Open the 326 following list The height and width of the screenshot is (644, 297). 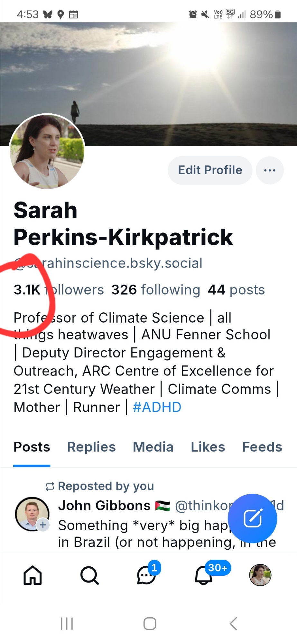[x=156, y=290]
